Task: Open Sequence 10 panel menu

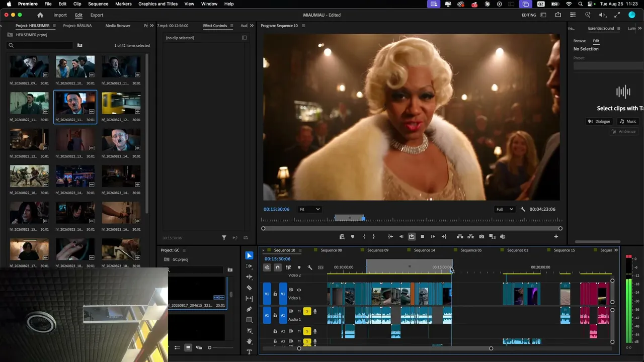Action: pos(301,250)
